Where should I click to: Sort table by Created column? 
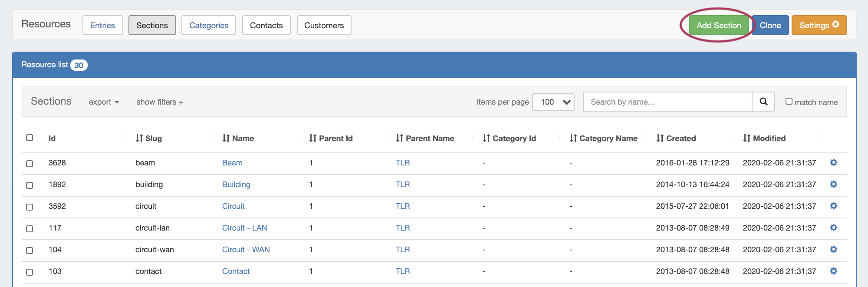[676, 139]
